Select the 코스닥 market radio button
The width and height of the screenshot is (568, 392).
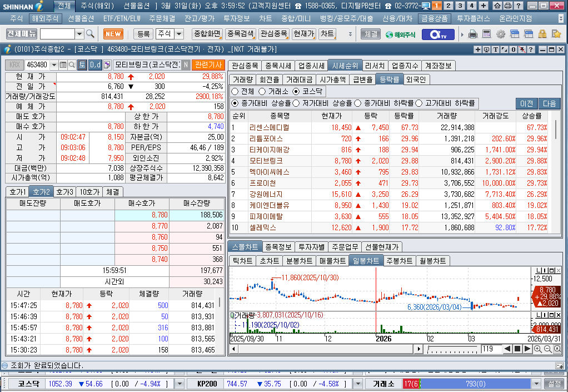[296, 91]
